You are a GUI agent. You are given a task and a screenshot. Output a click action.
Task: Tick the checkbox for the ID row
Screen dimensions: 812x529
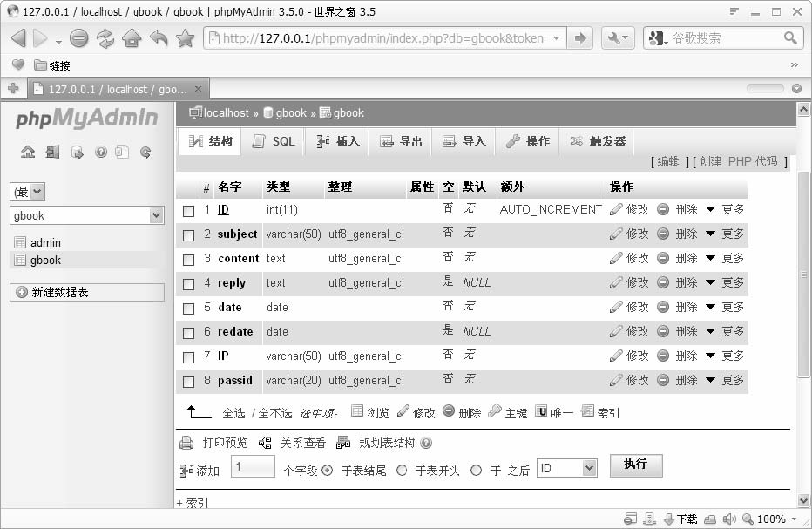188,211
